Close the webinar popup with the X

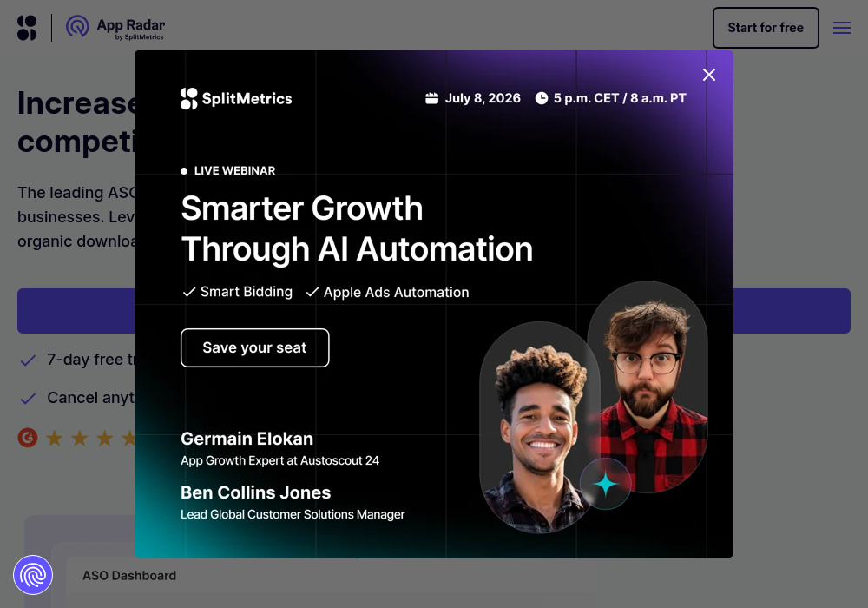click(709, 75)
